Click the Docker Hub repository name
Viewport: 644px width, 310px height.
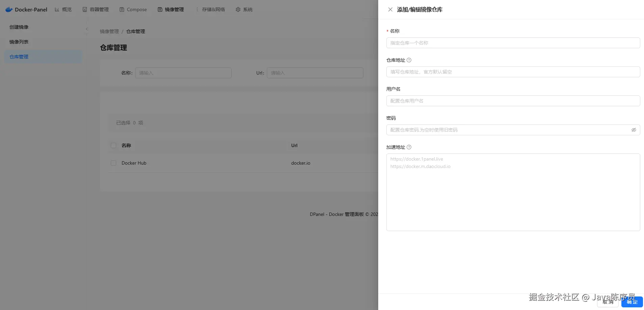pos(134,163)
